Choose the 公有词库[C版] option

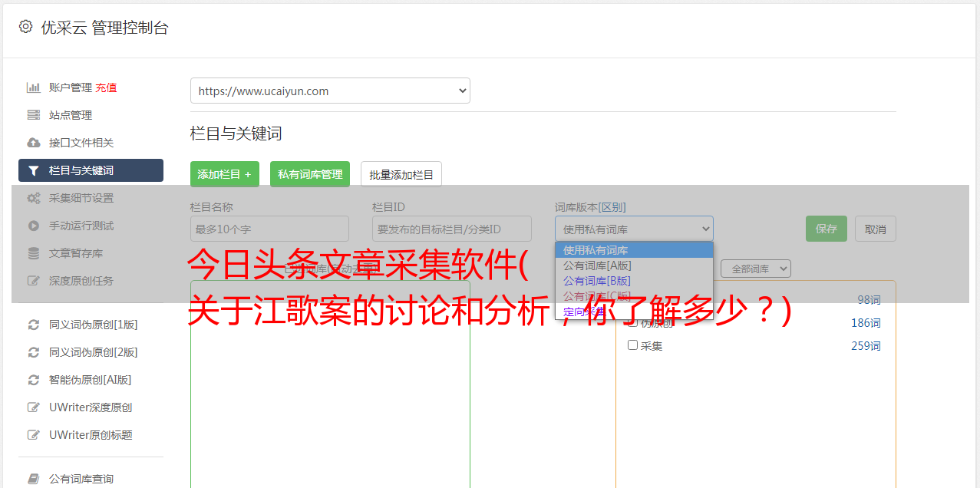634,296
